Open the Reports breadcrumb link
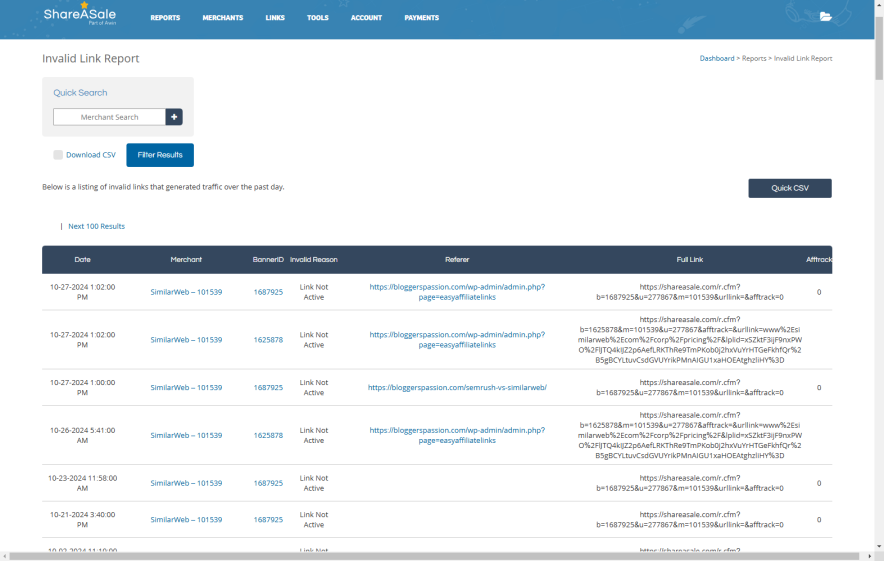This screenshot has width=884, height=561. pos(753,59)
